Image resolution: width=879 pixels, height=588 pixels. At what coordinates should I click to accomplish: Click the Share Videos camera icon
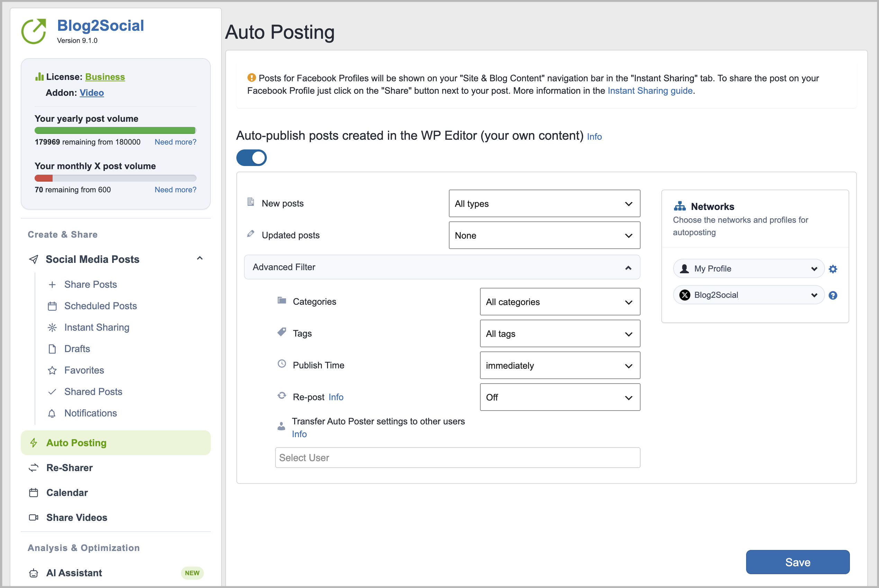coord(33,517)
